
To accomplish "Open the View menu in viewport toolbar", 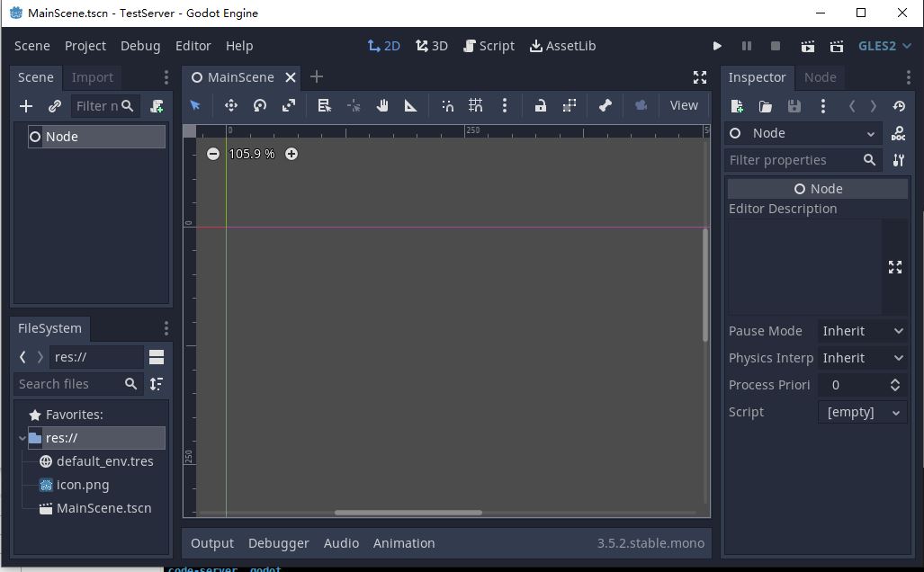I will click(684, 105).
